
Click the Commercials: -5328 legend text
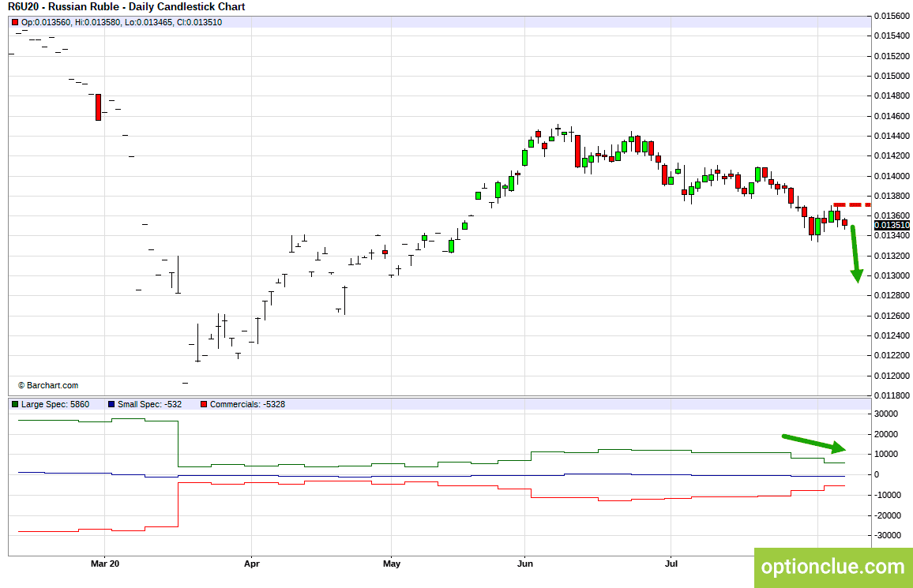(247, 404)
